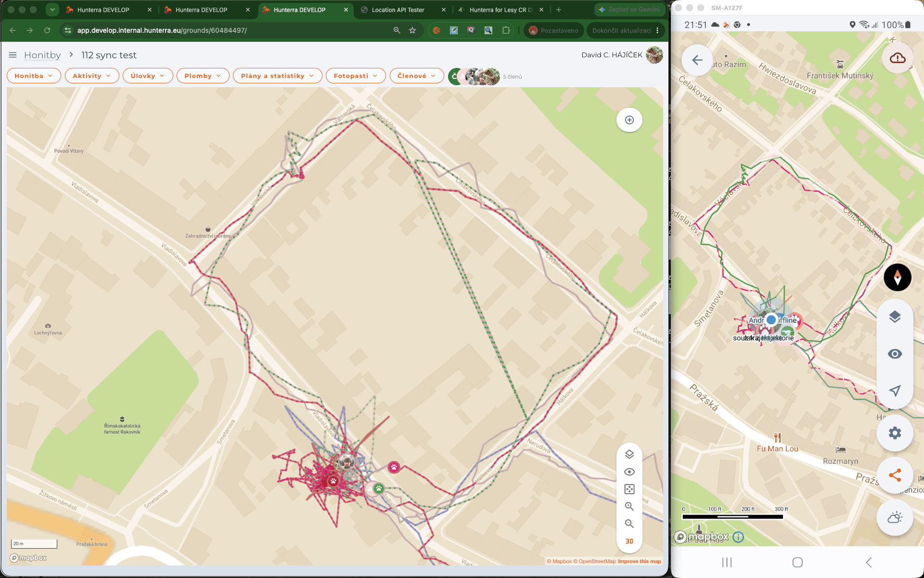924x578 pixels.
Task: Tap the share icon on phone map
Action: [x=895, y=475]
